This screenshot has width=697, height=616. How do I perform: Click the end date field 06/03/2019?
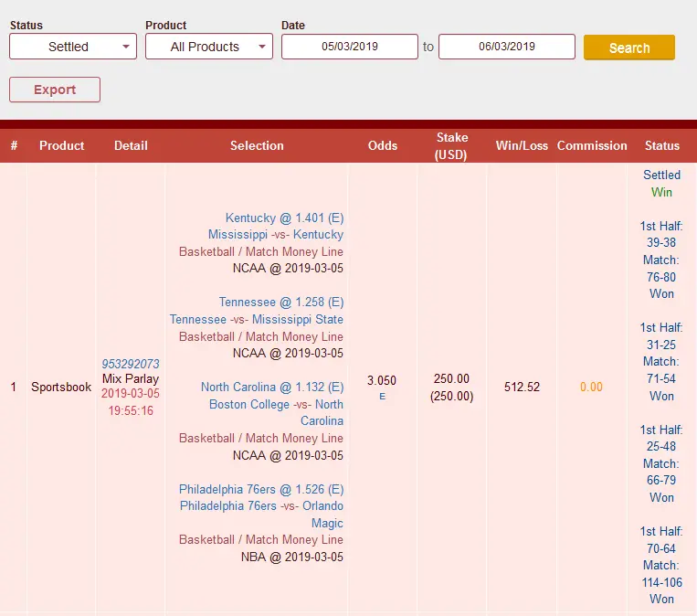tap(506, 47)
